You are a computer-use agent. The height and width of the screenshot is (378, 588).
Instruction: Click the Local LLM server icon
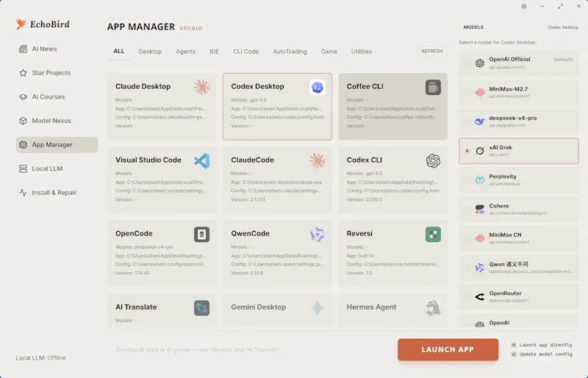coord(23,168)
